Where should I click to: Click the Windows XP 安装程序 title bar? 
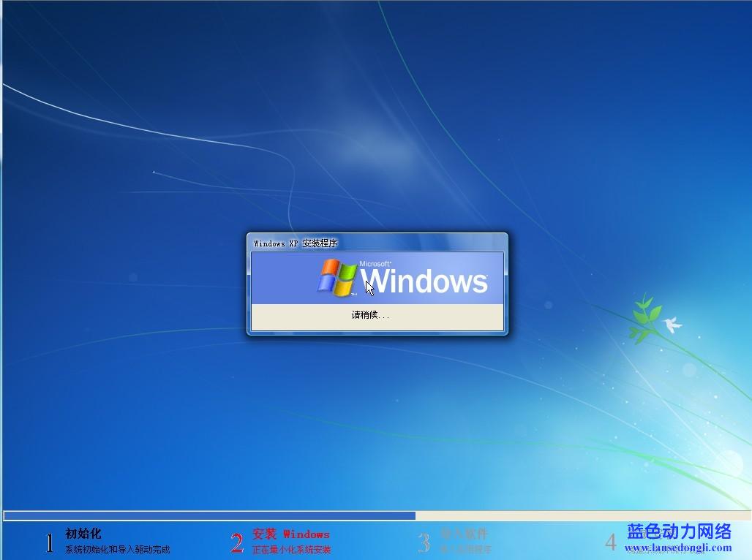(x=377, y=243)
